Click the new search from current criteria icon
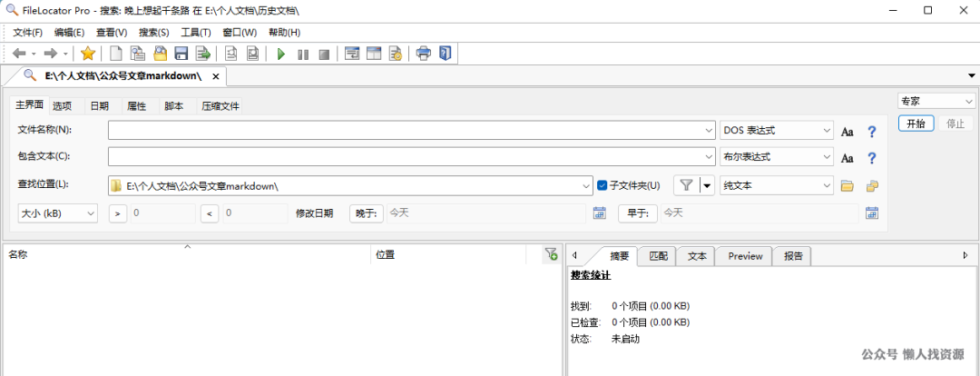The height and width of the screenshot is (376, 980). pos(138,54)
